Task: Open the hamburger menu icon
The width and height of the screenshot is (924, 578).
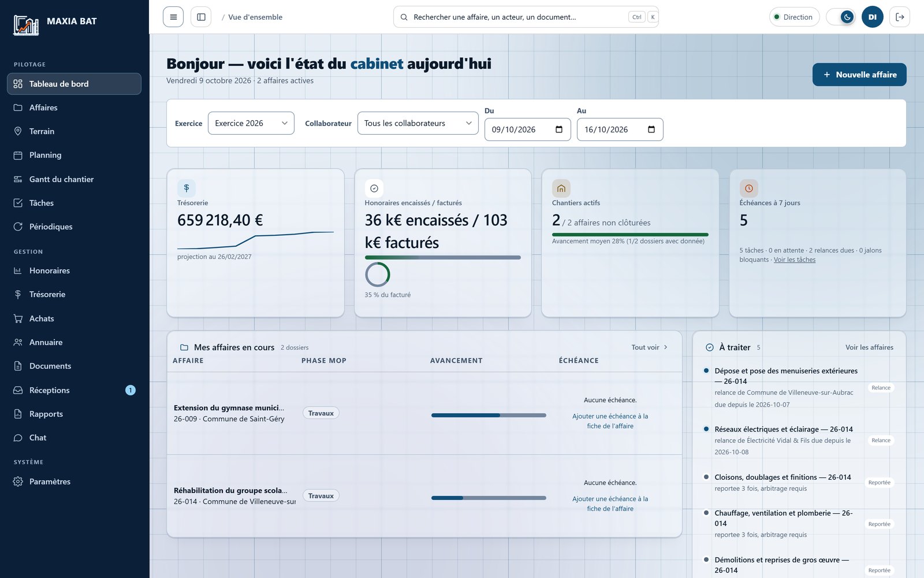Action: [173, 17]
